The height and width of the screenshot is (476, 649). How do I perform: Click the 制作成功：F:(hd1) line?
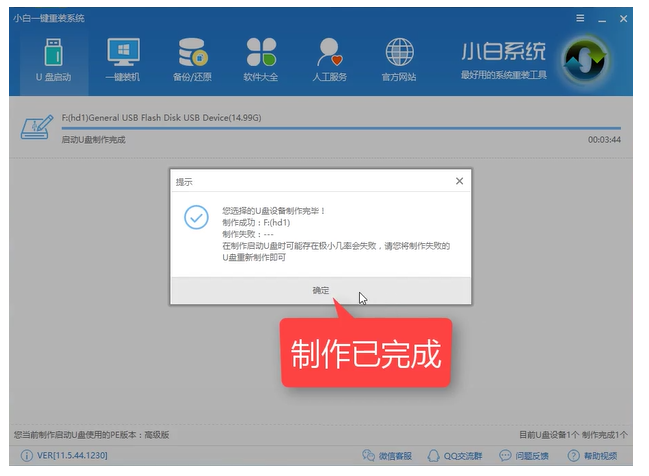(256, 223)
